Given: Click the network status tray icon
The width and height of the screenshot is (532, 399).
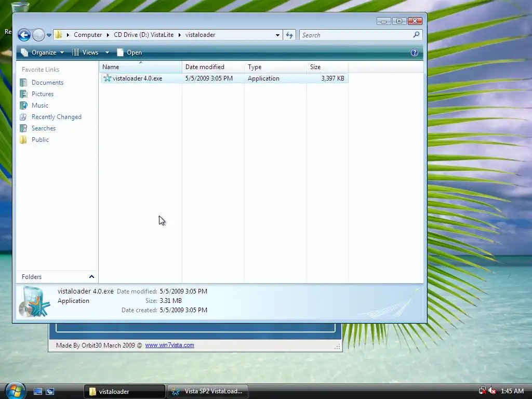Looking at the screenshot, I should pos(482,391).
